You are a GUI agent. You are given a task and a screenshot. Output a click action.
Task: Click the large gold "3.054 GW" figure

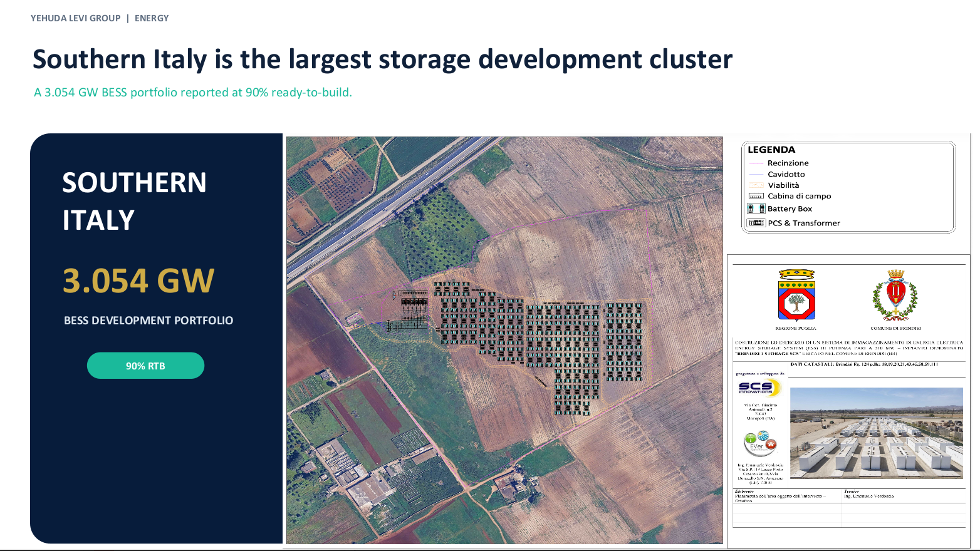pos(138,281)
